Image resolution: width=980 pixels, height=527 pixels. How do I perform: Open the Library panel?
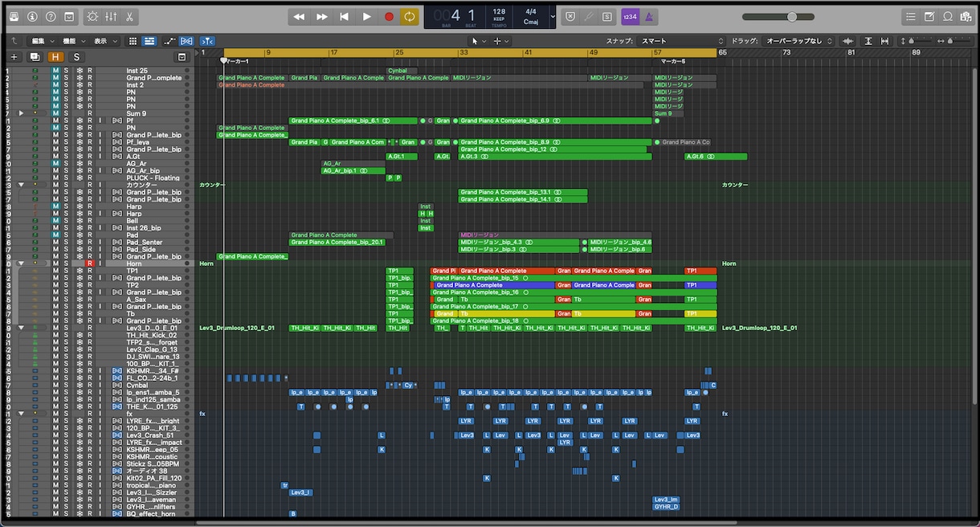click(x=14, y=16)
